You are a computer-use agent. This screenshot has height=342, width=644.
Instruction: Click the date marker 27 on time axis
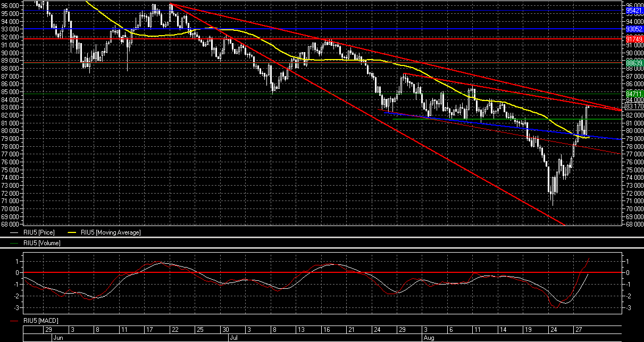click(x=578, y=330)
